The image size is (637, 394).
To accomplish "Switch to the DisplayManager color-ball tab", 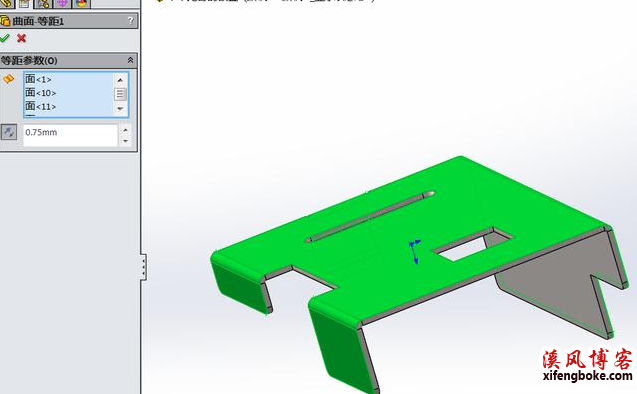I will click(x=81, y=4).
